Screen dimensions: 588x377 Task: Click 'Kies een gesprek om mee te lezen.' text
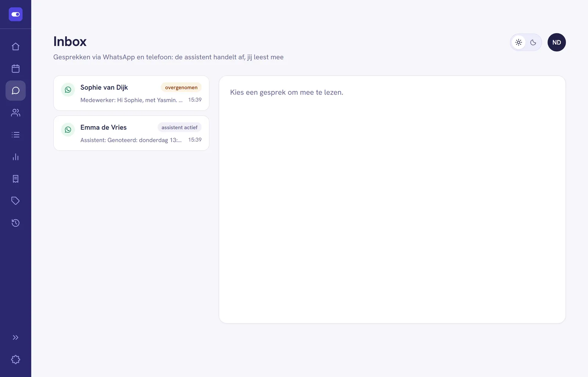(287, 92)
